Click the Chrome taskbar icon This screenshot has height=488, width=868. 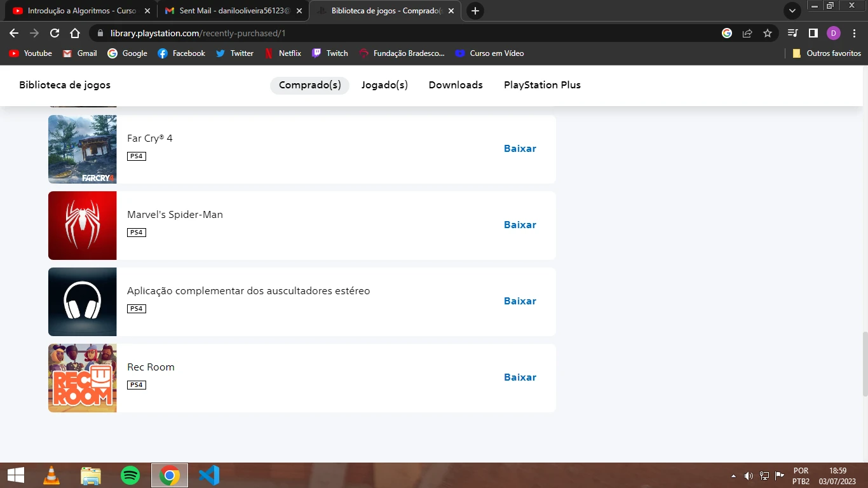(170, 475)
